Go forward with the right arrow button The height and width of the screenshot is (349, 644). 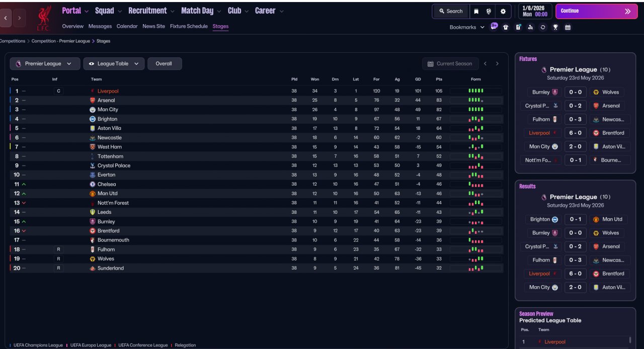tap(20, 18)
